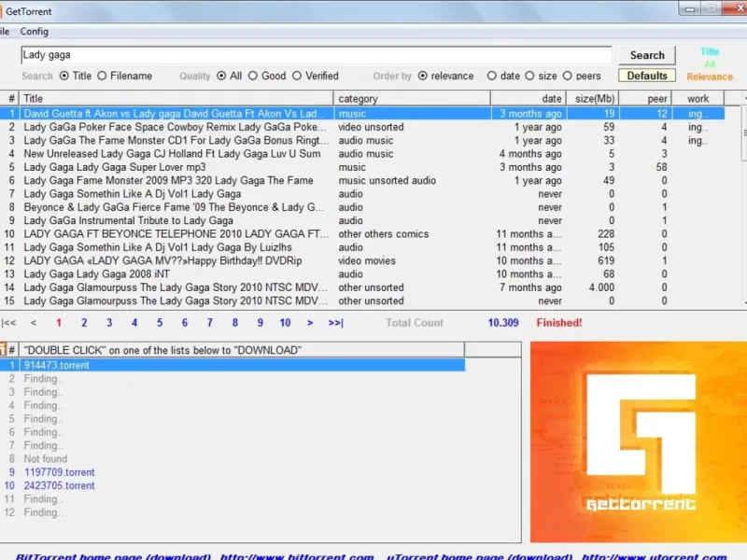The image size is (747, 560).
Task: Sort by date column header
Action: [x=529, y=99]
